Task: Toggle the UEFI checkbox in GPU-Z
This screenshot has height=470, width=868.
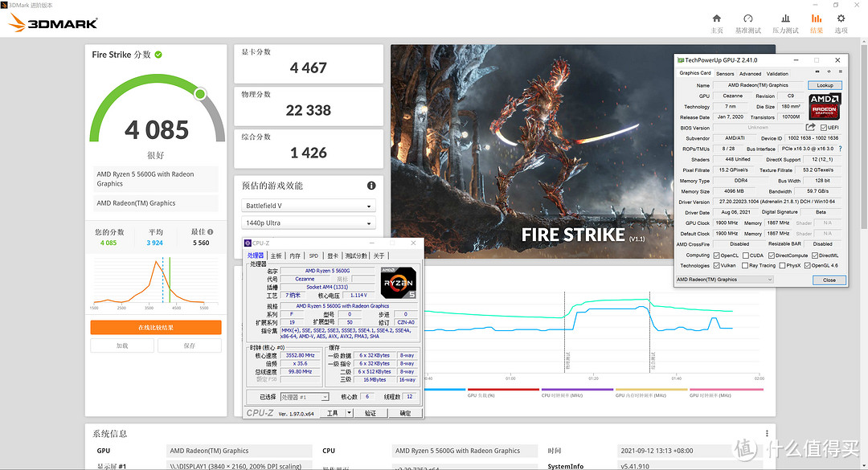Action: click(x=823, y=128)
